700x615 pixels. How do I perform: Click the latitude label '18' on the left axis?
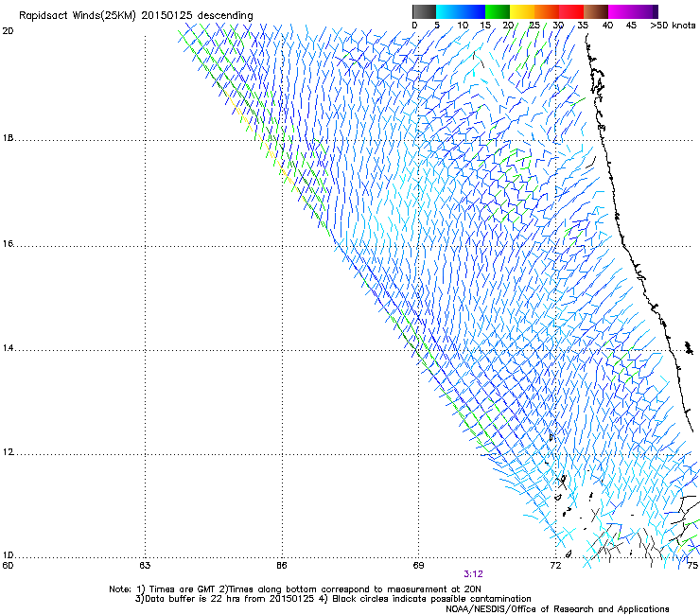point(8,138)
